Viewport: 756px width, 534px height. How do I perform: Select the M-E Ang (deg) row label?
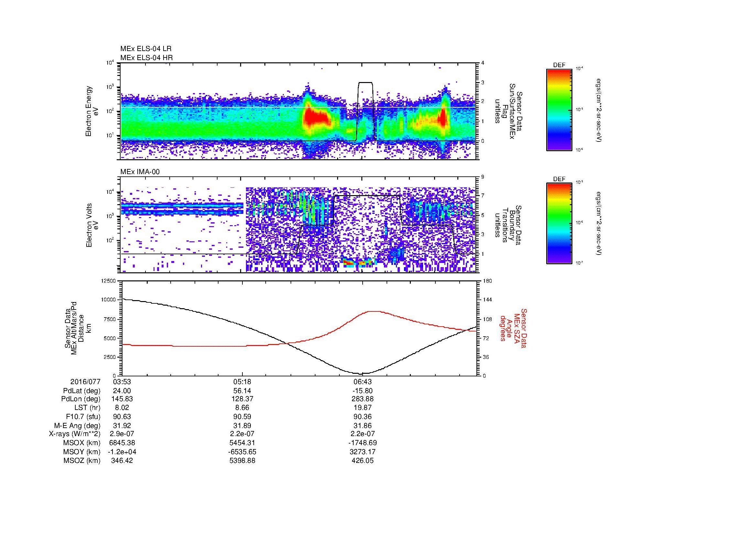(77, 425)
